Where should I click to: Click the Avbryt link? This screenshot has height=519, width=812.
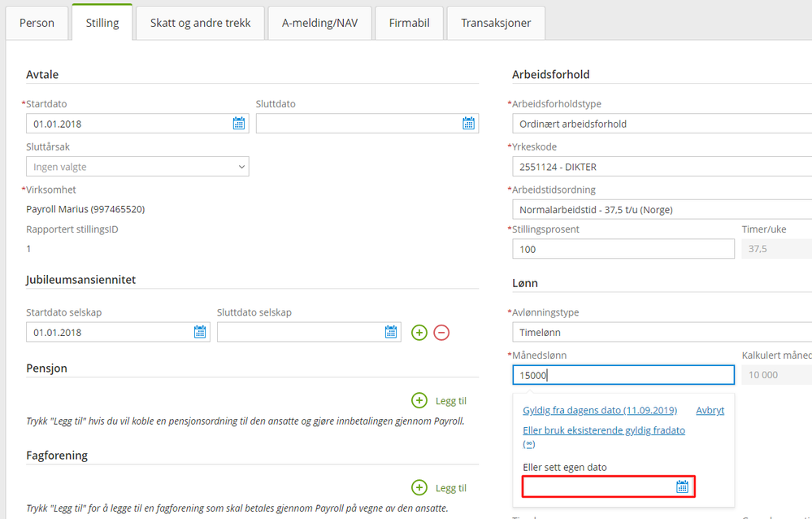(x=710, y=410)
